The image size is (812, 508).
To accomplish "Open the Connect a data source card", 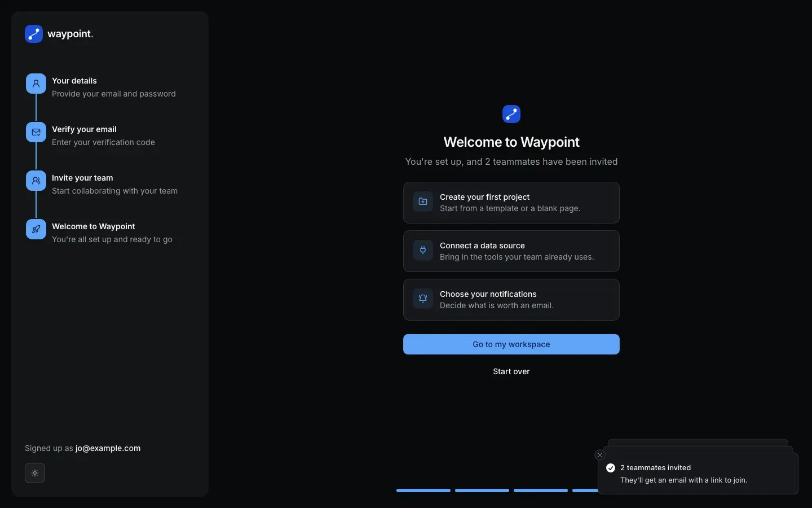I will pyautogui.click(x=511, y=251).
